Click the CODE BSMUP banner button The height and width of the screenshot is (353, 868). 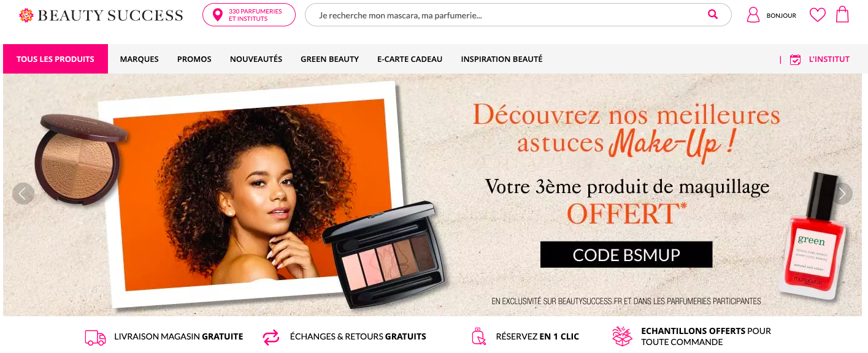[626, 254]
